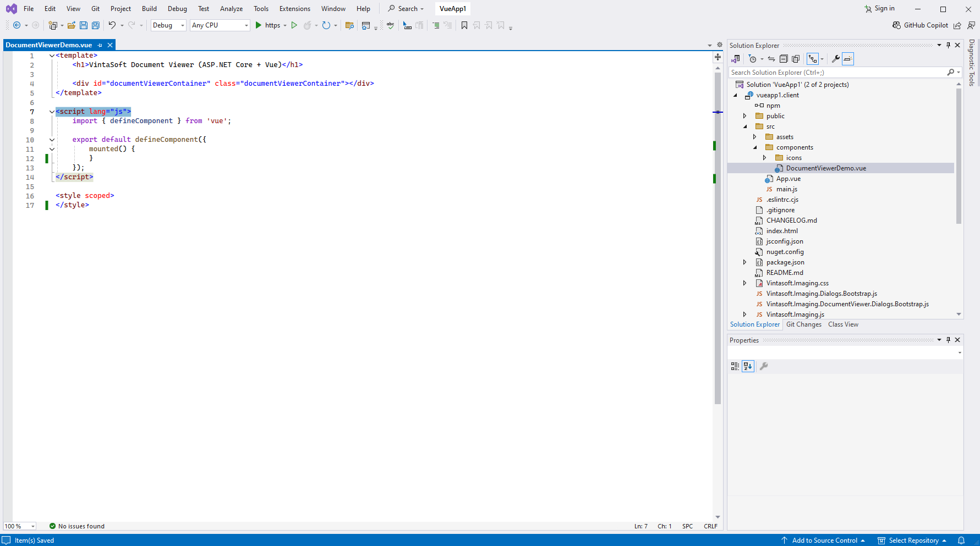Screen dimensions: 980x546
Task: Click the Navigate Backward arrow icon
Action: 17,25
